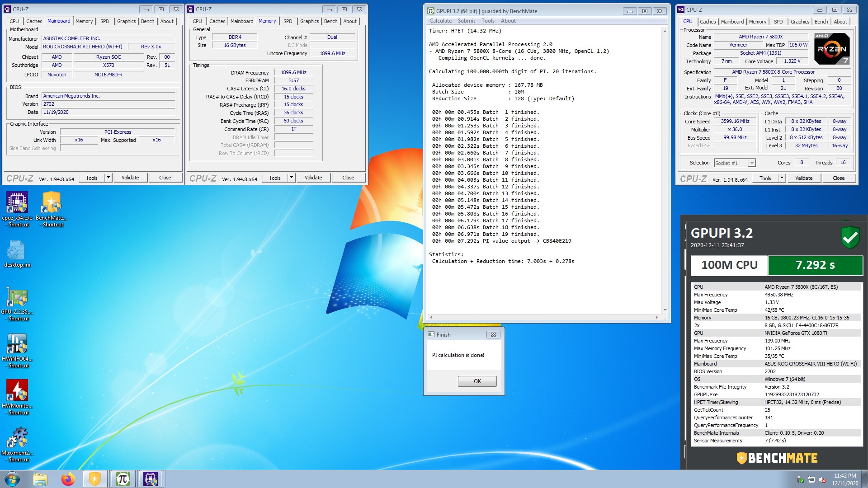Click PI value output line CB840E219
This screenshot has width=868, height=488.
tap(501, 241)
